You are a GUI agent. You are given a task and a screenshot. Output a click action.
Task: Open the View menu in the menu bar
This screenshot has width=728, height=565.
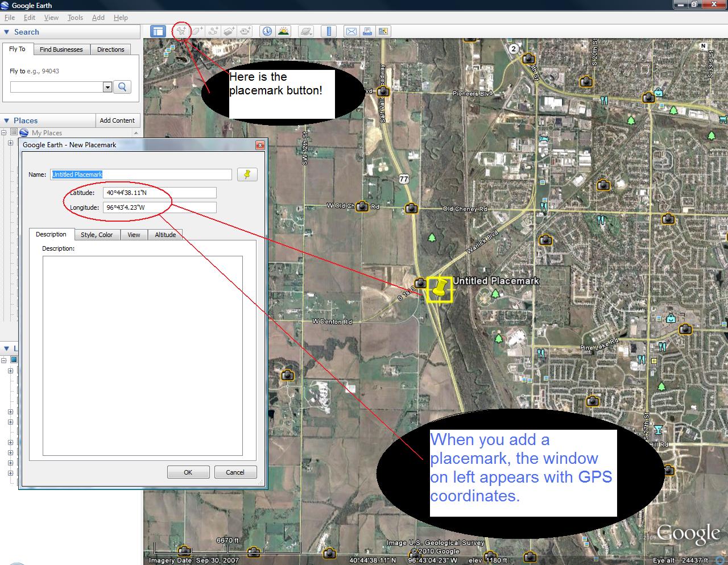point(51,18)
